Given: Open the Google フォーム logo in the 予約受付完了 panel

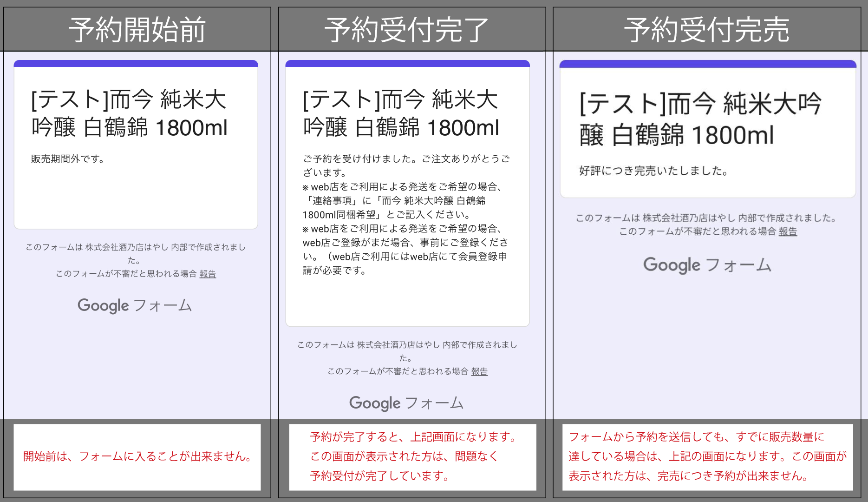Looking at the screenshot, I should [x=406, y=403].
